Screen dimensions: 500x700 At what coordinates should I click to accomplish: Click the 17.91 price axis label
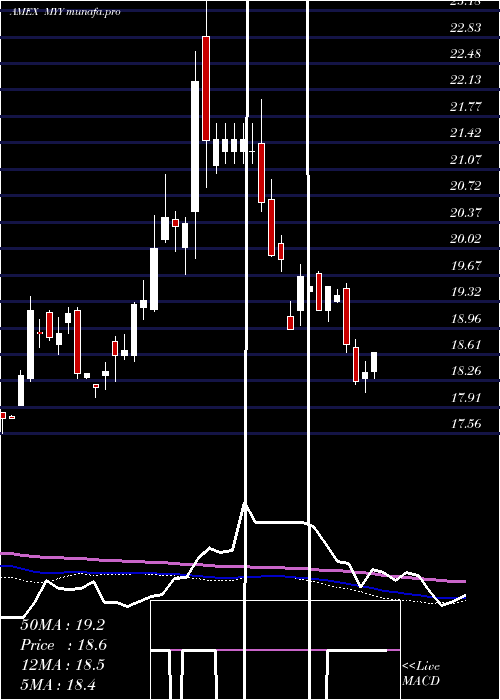click(466, 397)
